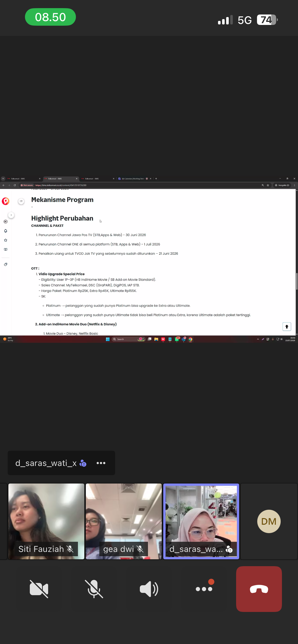Turn on the camera in the call
Image resolution: width=298 pixels, height=644 pixels.
click(39, 589)
